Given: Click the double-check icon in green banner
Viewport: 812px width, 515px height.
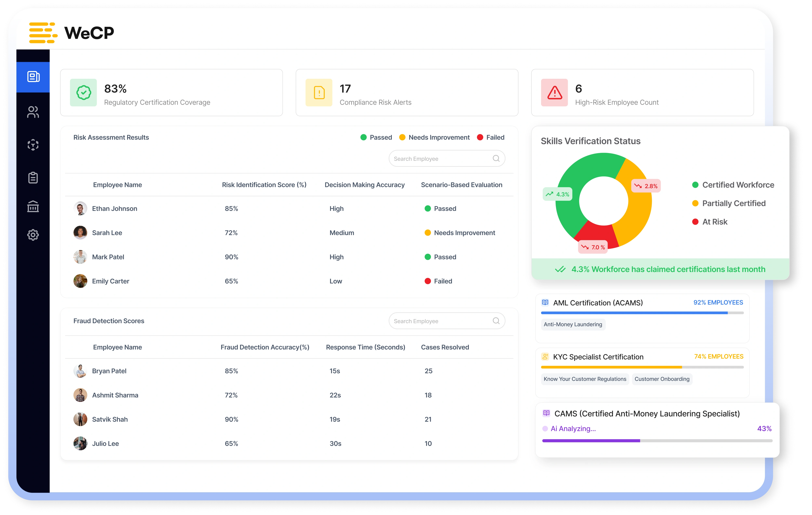Looking at the screenshot, I should point(560,269).
